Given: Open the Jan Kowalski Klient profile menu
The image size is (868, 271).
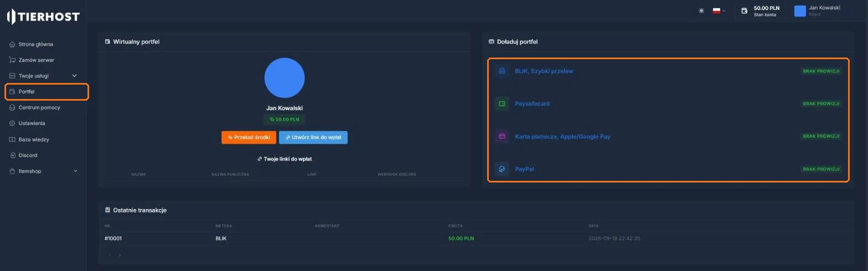Looking at the screenshot, I should tap(818, 11).
